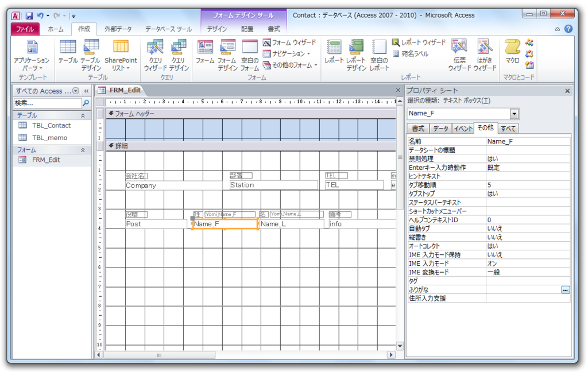Switch to the ホーム ribbon tab
The image size is (588, 372).
pos(56,29)
